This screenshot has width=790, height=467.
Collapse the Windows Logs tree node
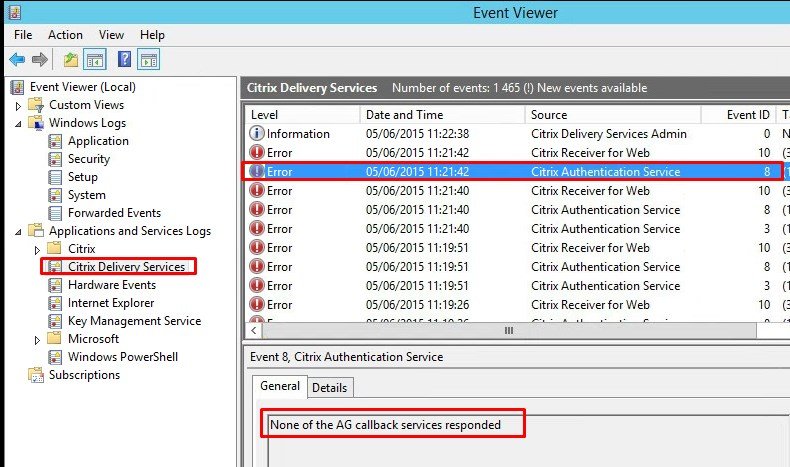pos(18,124)
